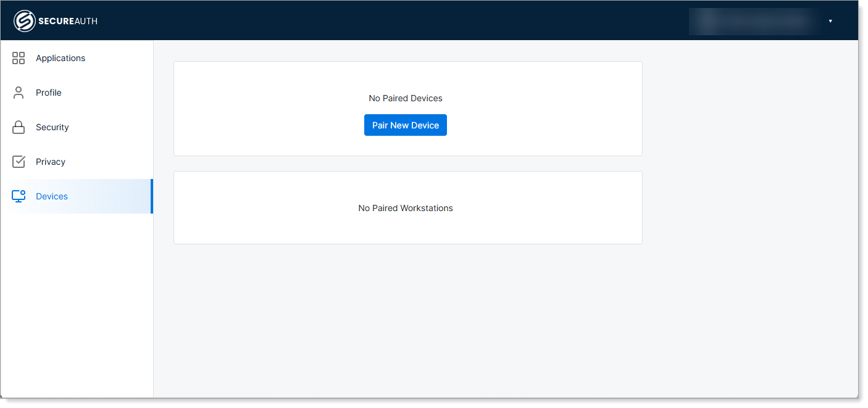Navigate to the Applications section

tap(61, 58)
